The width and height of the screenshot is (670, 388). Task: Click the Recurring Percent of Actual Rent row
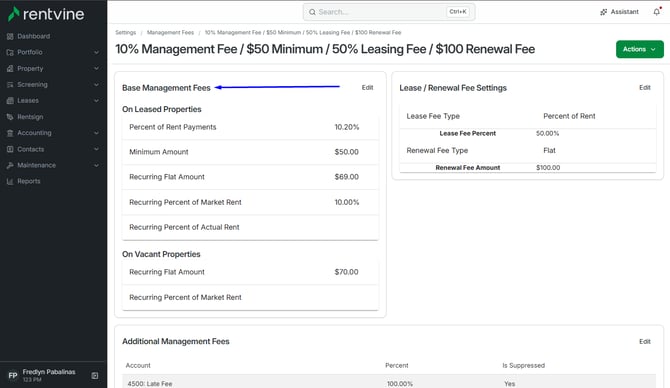click(x=250, y=227)
